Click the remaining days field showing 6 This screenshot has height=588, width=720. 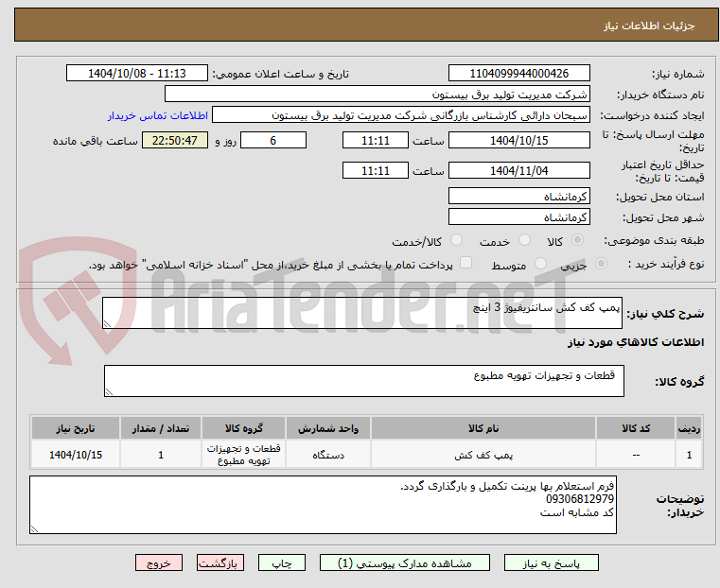(x=273, y=140)
